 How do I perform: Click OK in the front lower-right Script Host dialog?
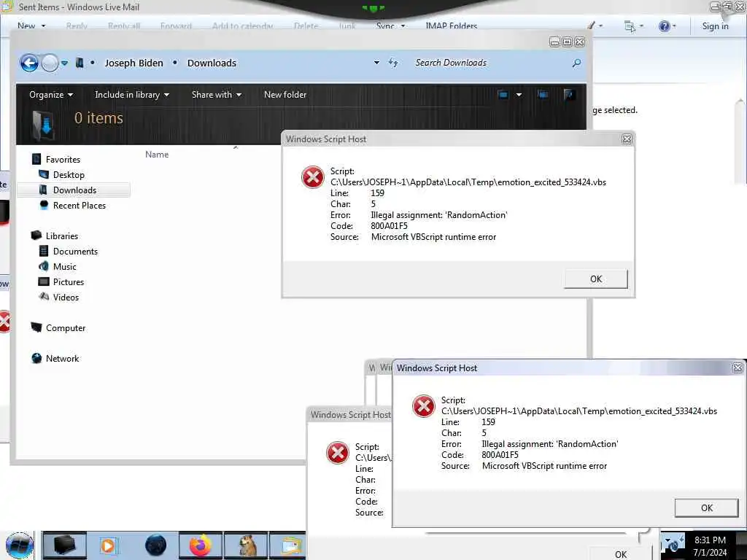coord(706,508)
